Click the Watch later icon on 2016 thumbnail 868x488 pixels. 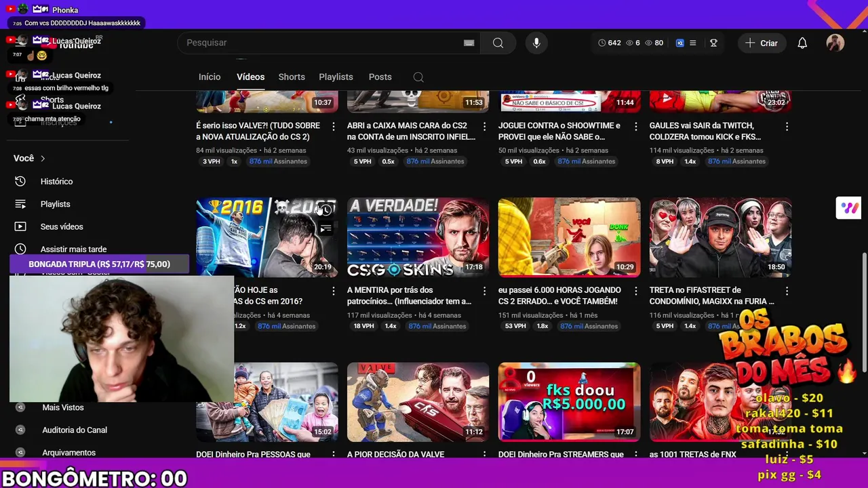326,210
